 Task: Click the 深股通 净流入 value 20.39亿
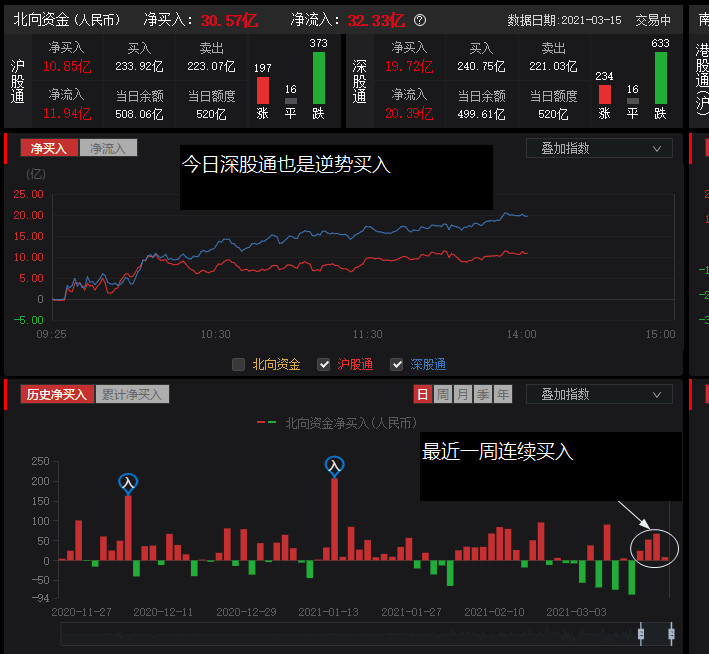pyautogui.click(x=409, y=114)
